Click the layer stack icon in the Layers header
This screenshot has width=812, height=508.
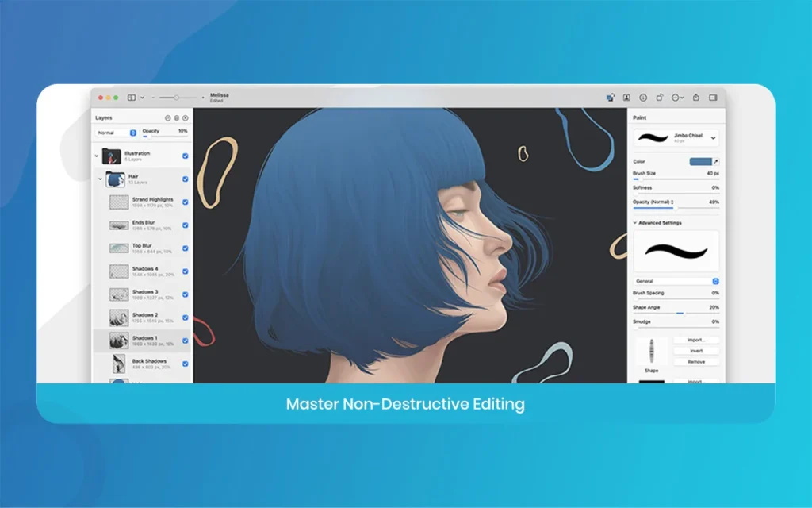point(177,118)
